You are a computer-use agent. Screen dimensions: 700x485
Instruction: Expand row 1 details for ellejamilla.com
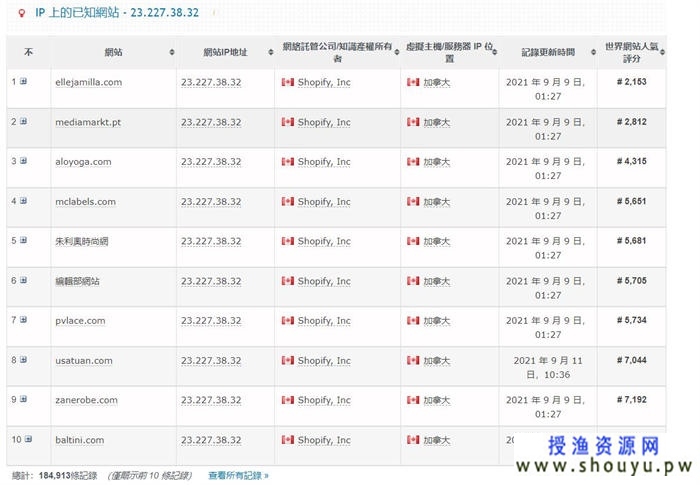click(x=23, y=81)
